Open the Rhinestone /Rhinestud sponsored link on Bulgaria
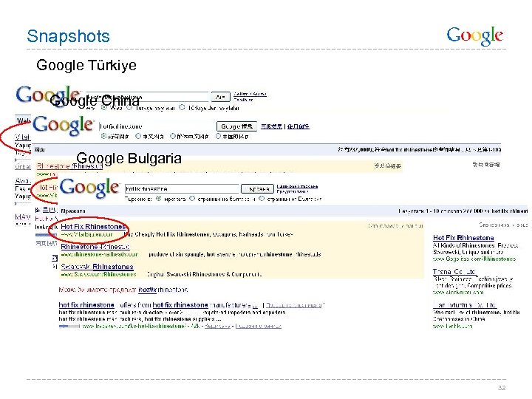This screenshot has width=532, height=399. 95,247
